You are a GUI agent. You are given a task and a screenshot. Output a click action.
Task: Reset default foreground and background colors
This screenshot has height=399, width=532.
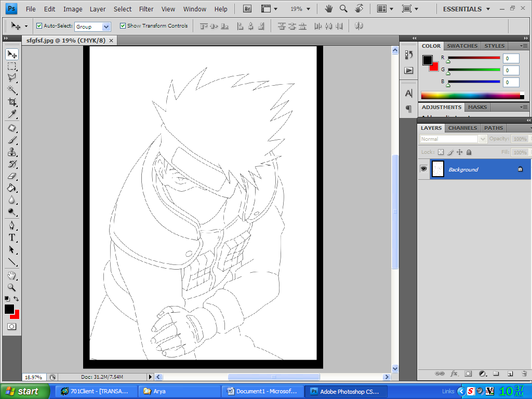pyautogui.click(x=7, y=299)
